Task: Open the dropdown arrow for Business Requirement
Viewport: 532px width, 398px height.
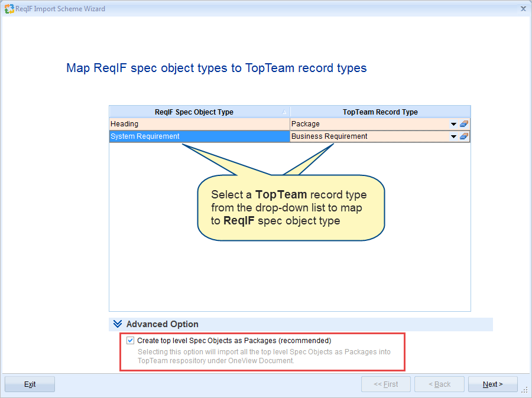Action: [453, 136]
